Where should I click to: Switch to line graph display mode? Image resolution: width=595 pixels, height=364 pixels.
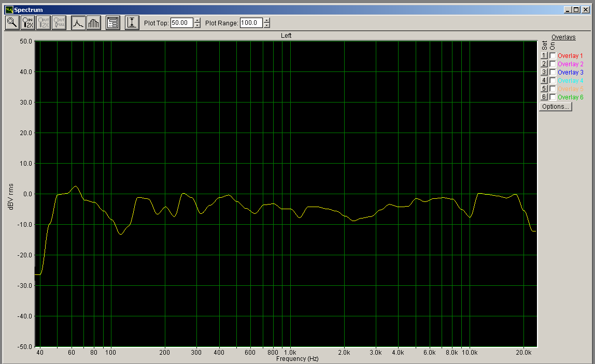[x=78, y=23]
